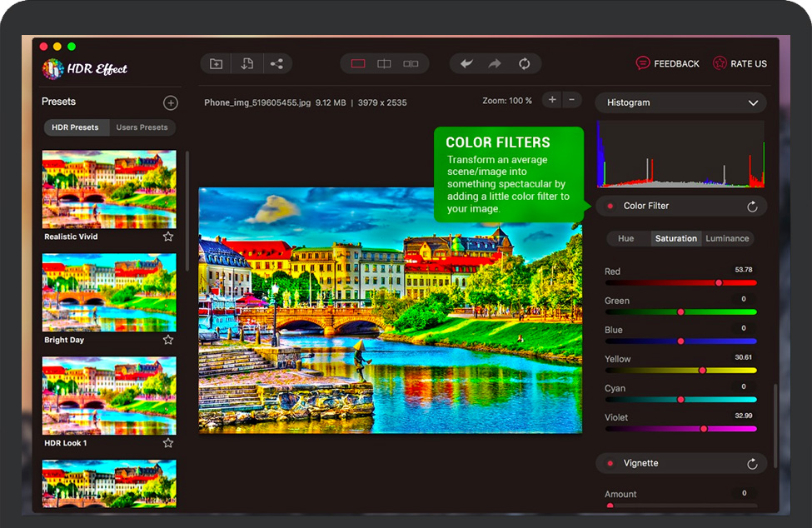Image resolution: width=812 pixels, height=528 pixels.
Task: Favorite the Realistic Vivid preset star
Action: pyautogui.click(x=168, y=237)
